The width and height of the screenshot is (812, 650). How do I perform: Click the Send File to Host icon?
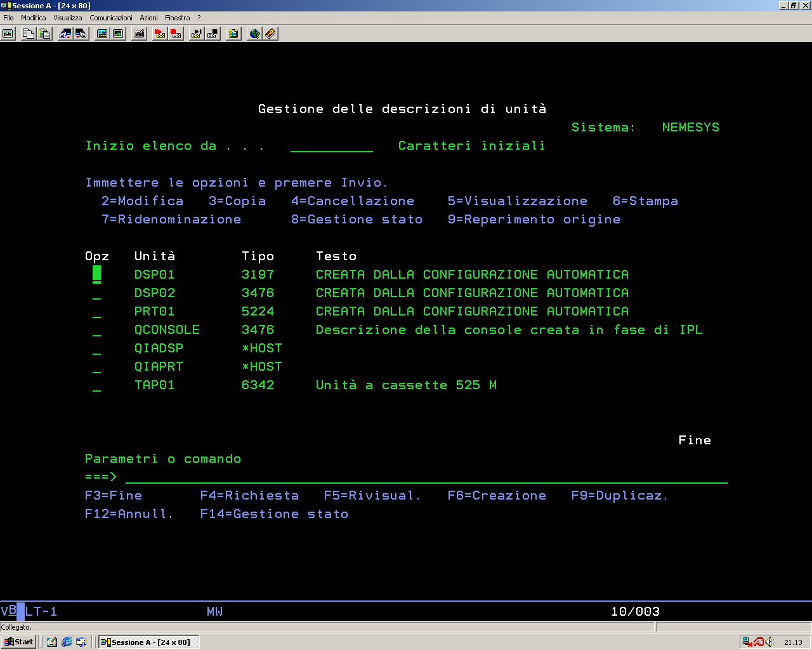pyautogui.click(x=65, y=34)
